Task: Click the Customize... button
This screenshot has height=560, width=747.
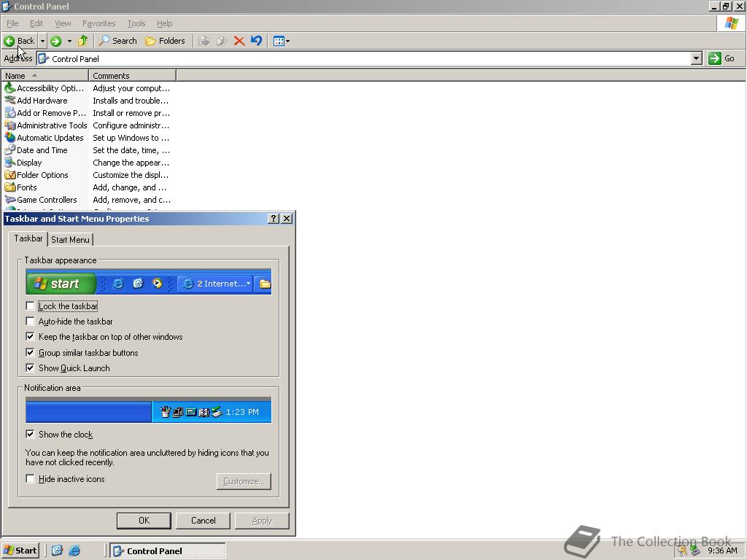Action: coord(244,481)
